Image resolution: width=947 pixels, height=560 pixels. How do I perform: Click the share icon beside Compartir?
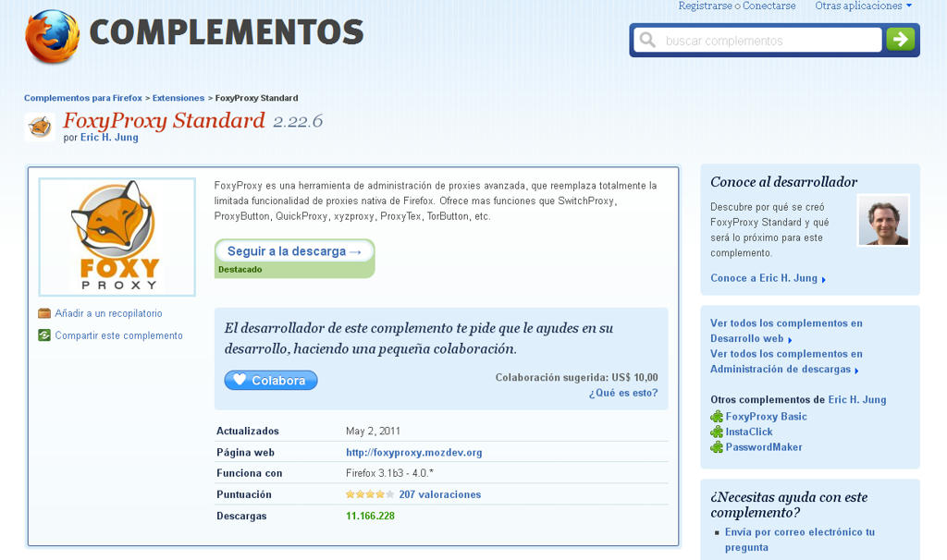(x=44, y=335)
